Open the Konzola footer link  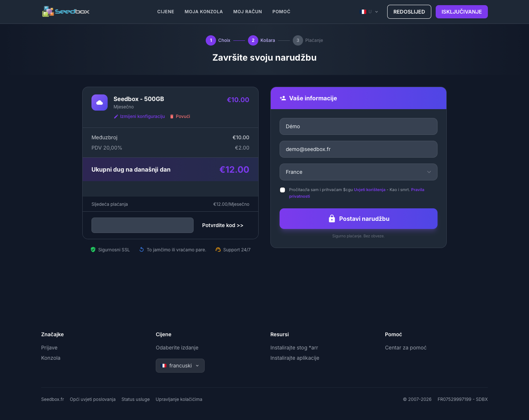pyautogui.click(x=51, y=358)
